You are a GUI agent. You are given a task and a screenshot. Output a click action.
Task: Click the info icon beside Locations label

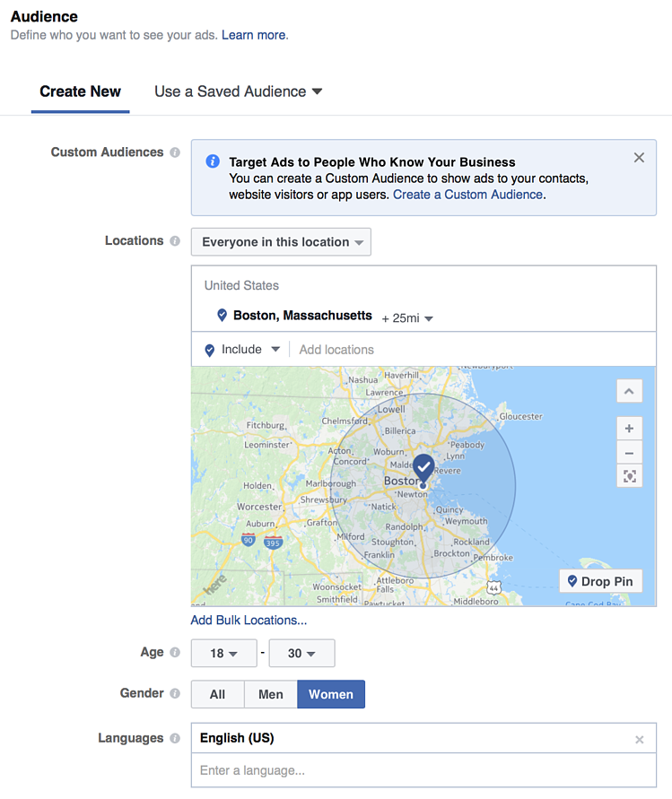pyautogui.click(x=175, y=241)
